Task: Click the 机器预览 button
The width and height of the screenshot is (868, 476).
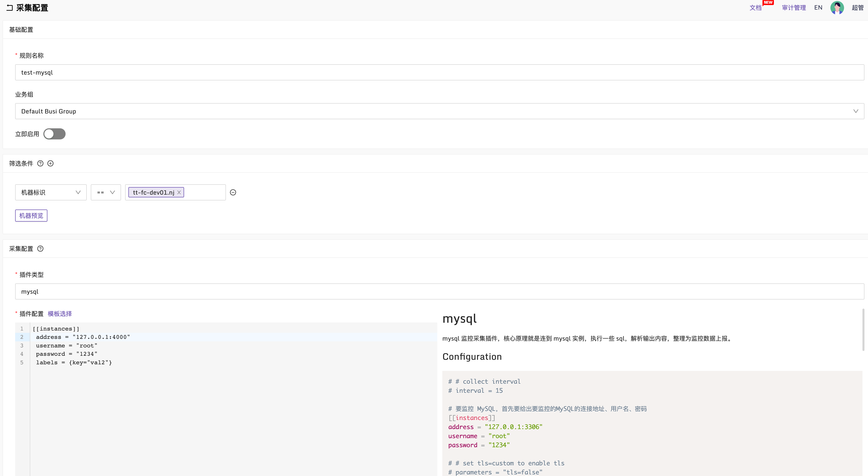Action: (31, 216)
